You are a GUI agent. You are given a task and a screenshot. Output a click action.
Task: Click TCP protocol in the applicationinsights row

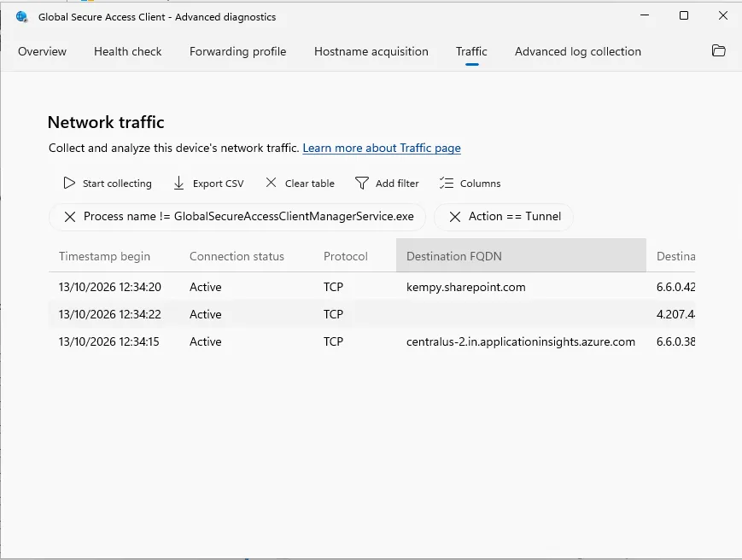point(333,342)
